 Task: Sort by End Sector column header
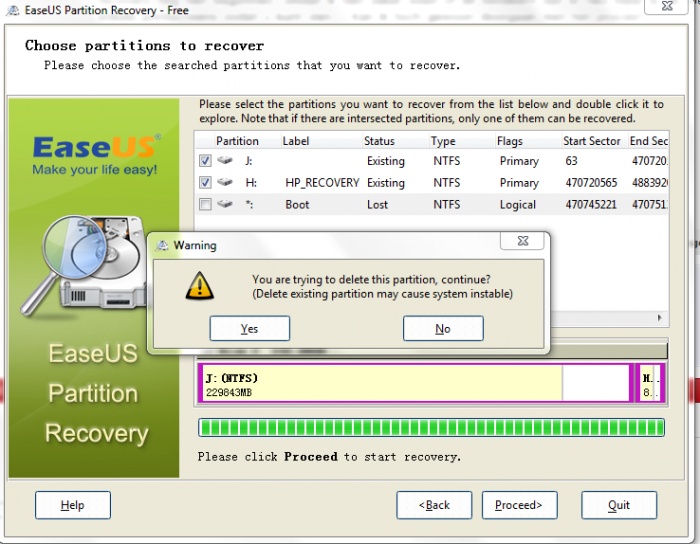point(649,141)
